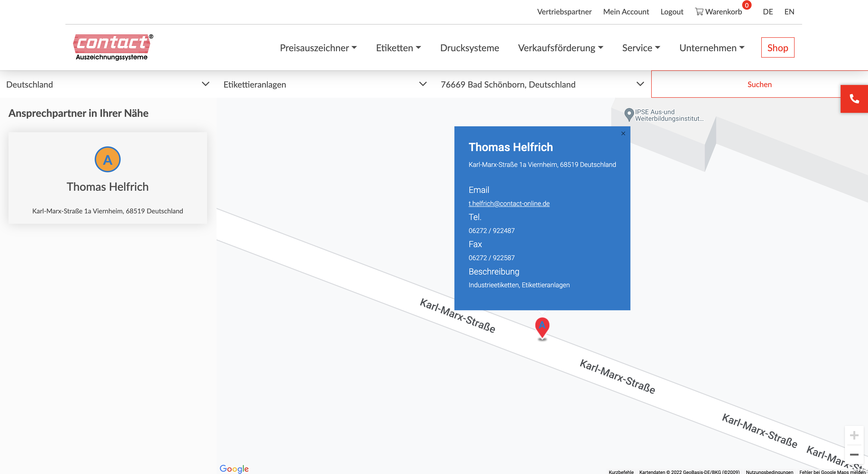Click the contact Auszeichnungssysteme logo

click(x=112, y=47)
